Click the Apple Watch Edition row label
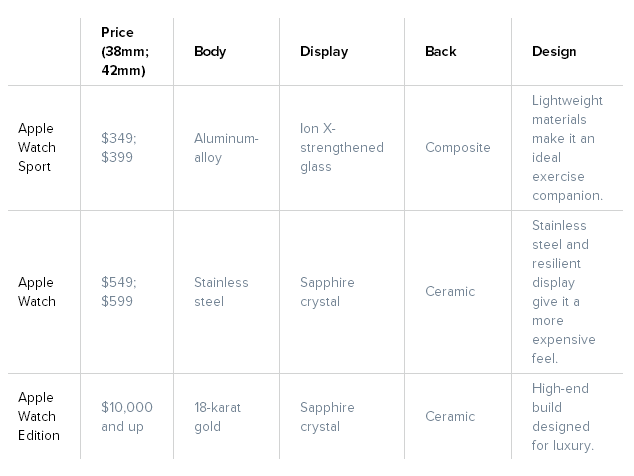Viewport: 634px width, 476px height. pyautogui.click(x=39, y=416)
